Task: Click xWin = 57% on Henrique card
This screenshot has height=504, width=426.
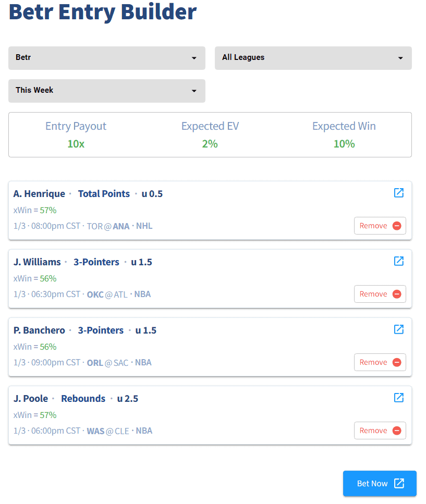Action: coord(35,210)
